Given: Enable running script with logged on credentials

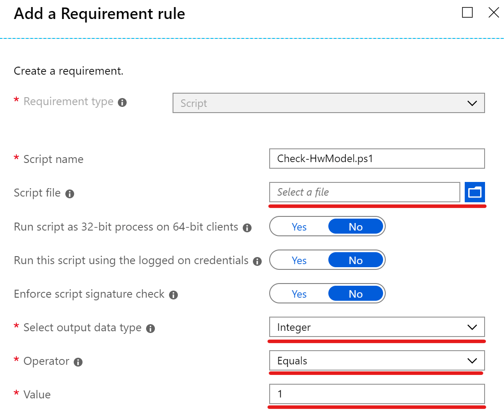Looking at the screenshot, I should point(299,261).
